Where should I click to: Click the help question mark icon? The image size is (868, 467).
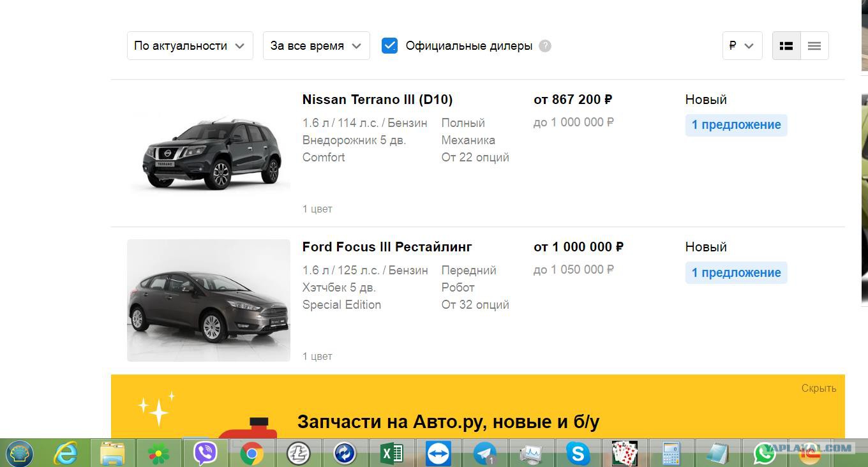[544, 46]
